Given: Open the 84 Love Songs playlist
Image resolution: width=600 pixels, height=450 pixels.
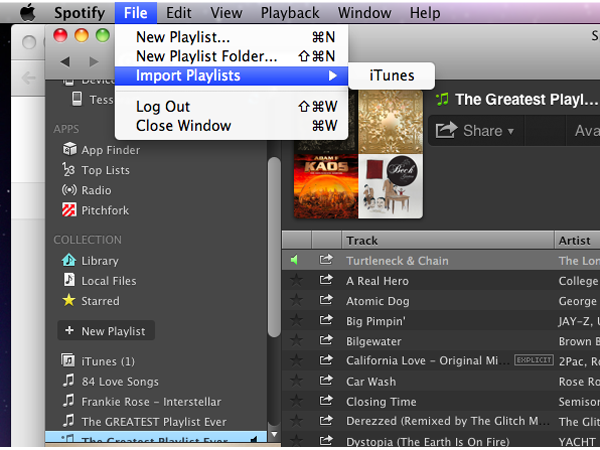Looking at the screenshot, I should pos(111,382).
